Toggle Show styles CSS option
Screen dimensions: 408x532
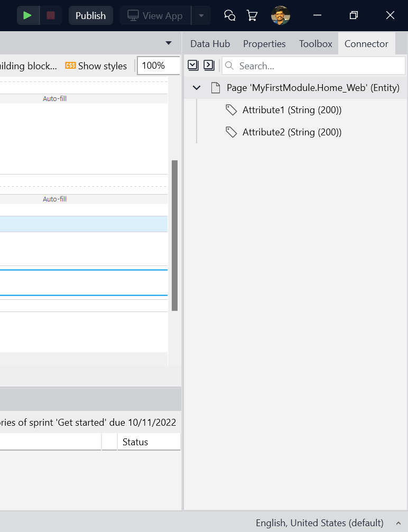click(96, 66)
